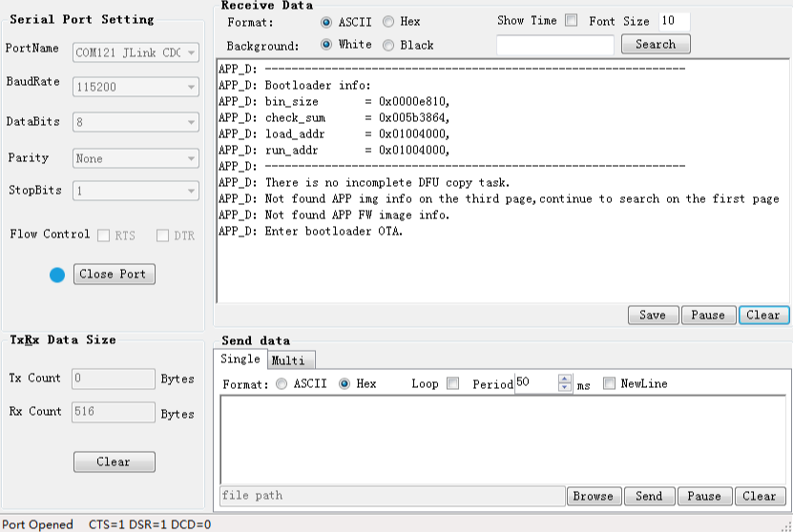Save the received data
The height and width of the screenshot is (532, 793).
coord(653,315)
